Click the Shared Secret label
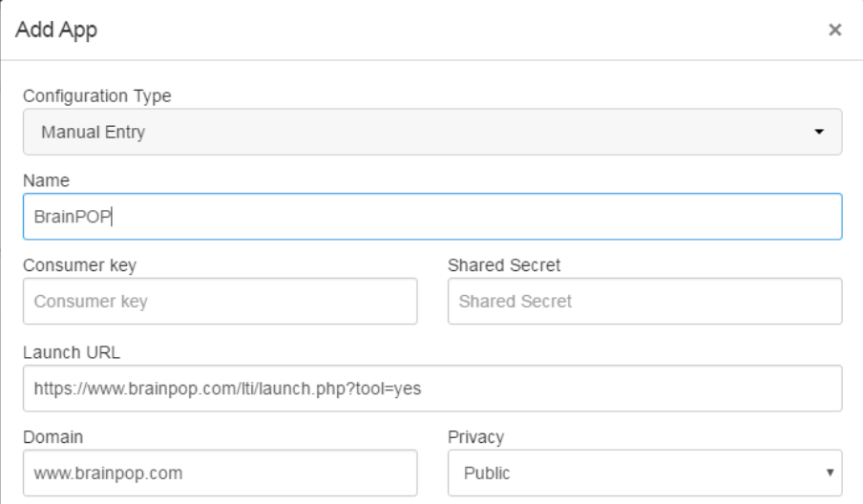 (504, 265)
